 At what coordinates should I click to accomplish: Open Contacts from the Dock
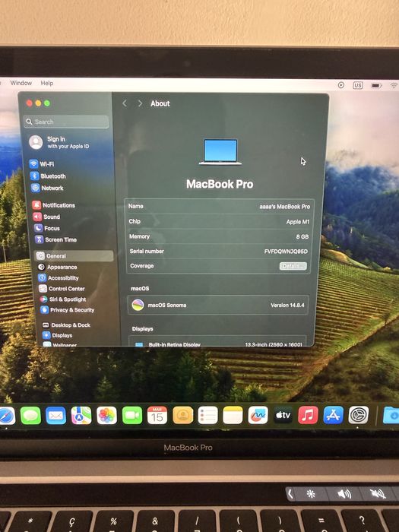tap(183, 415)
